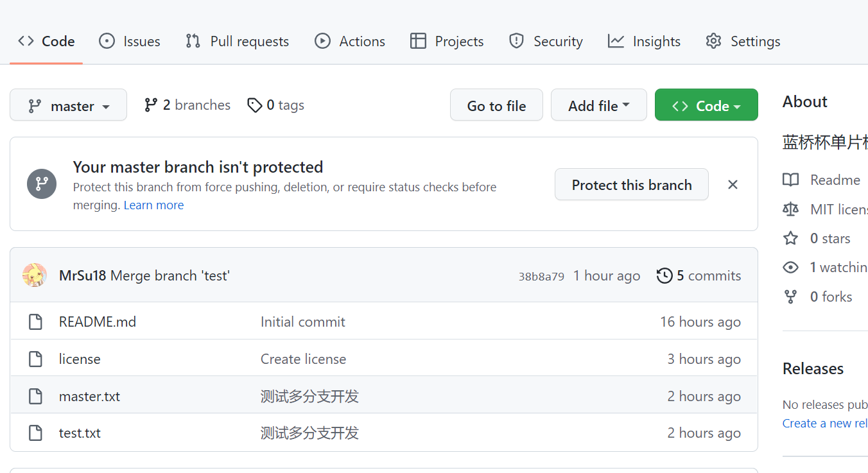Click the test.txt '2 hours ago' timestamp
Viewport: 868px width, 473px height.
[x=704, y=433]
